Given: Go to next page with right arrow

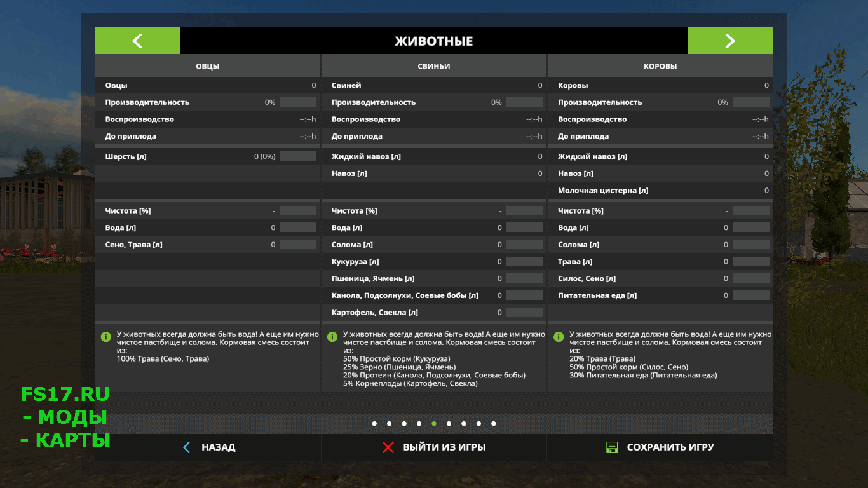Looking at the screenshot, I should [x=730, y=41].
